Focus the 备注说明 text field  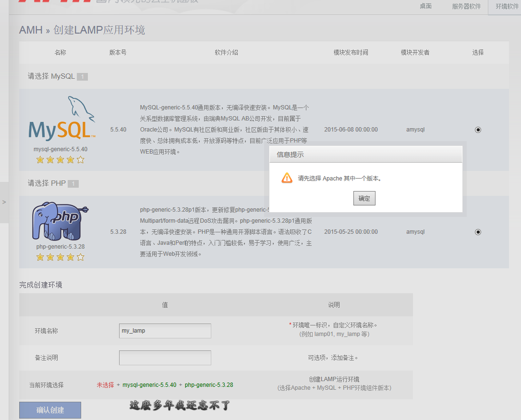tap(165, 358)
